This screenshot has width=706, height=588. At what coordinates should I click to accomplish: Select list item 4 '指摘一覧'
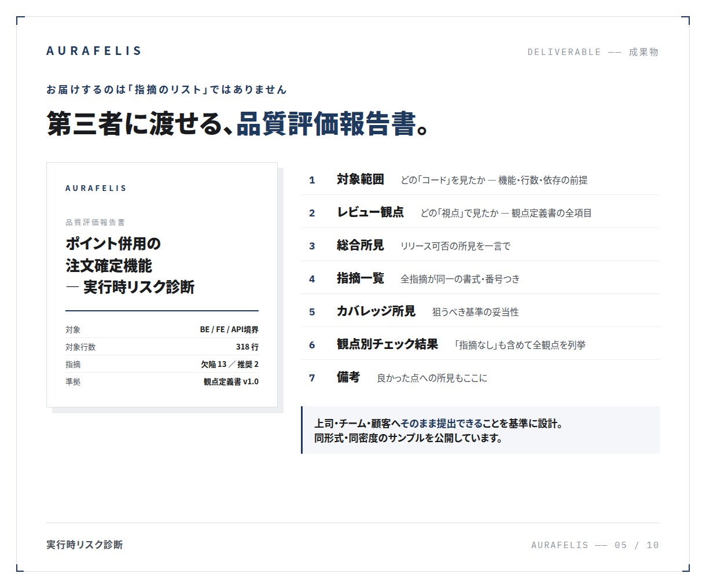pyautogui.click(x=480, y=278)
